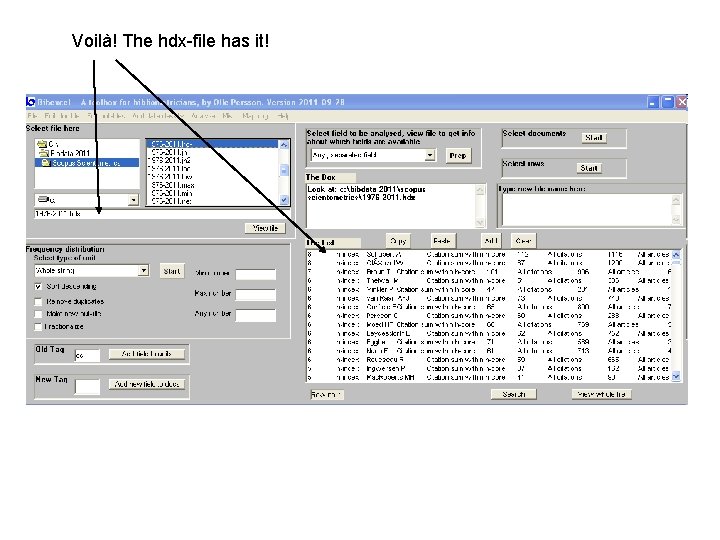The width and height of the screenshot is (720, 540).
Task: Select the Leydesdorff L row in The List
Action: click(489, 333)
